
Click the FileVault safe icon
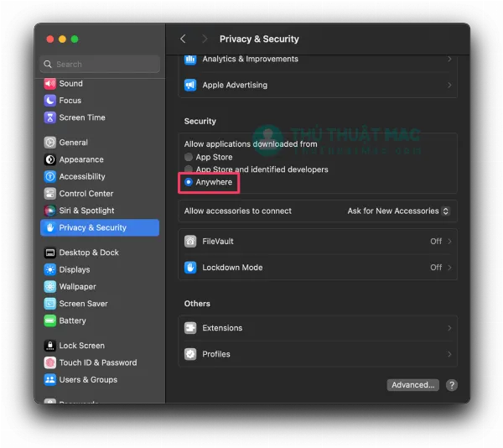point(190,242)
